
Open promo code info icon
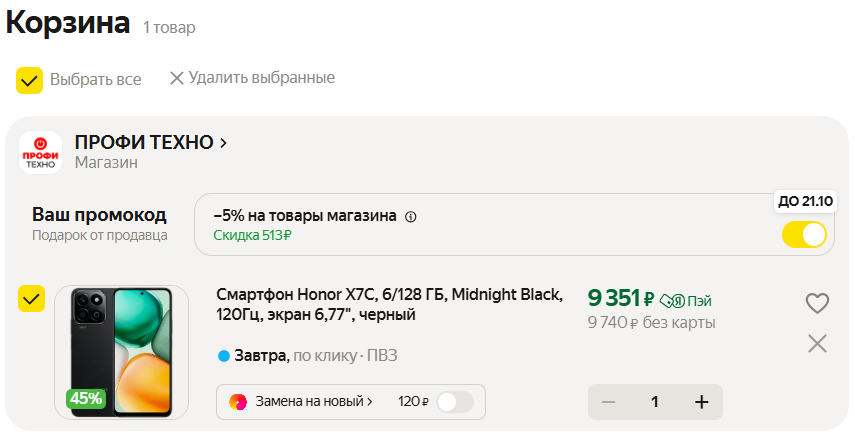pos(410,216)
